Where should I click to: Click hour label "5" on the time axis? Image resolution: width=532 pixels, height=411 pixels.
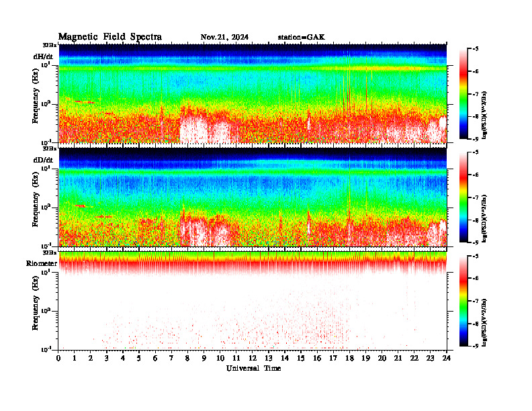tap(139, 359)
